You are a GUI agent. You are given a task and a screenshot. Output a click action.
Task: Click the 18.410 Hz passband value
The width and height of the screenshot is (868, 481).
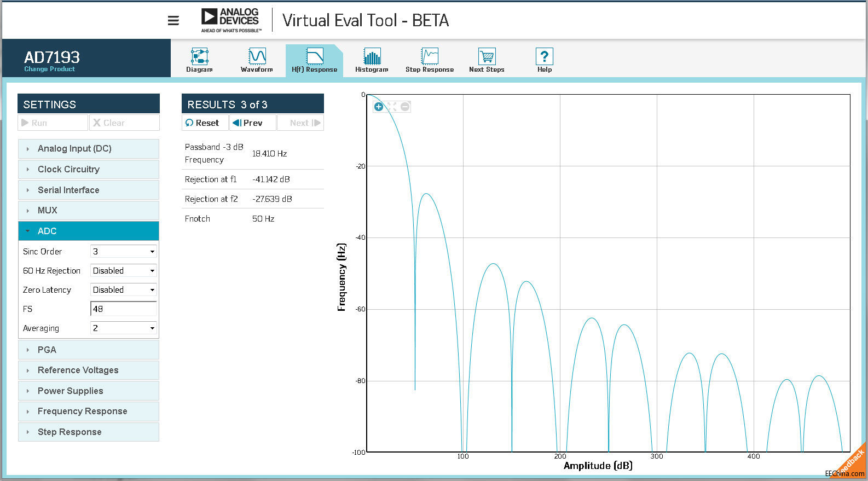[269, 154]
